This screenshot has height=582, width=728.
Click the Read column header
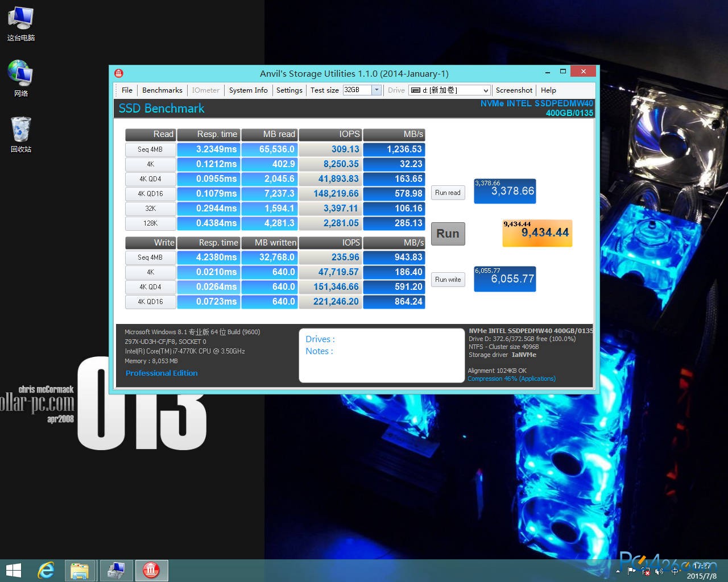tap(150, 134)
